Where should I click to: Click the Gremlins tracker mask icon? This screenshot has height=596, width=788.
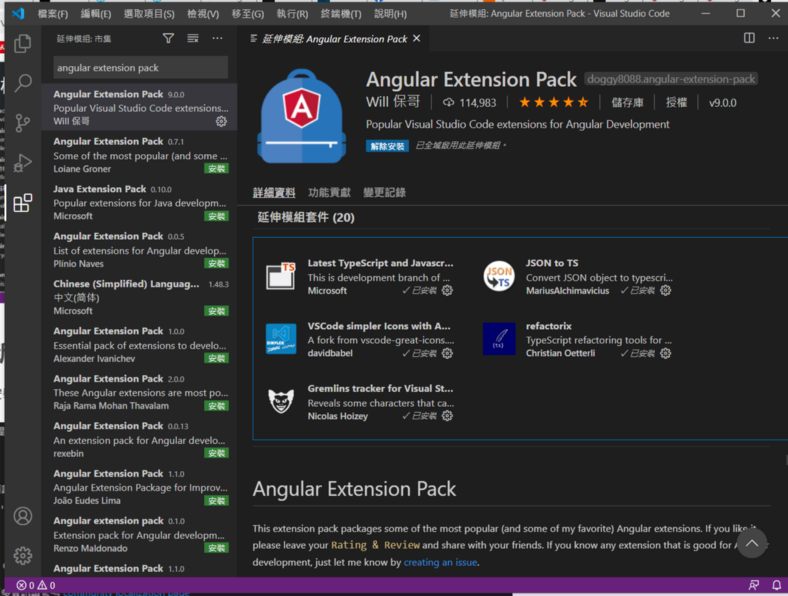click(281, 401)
